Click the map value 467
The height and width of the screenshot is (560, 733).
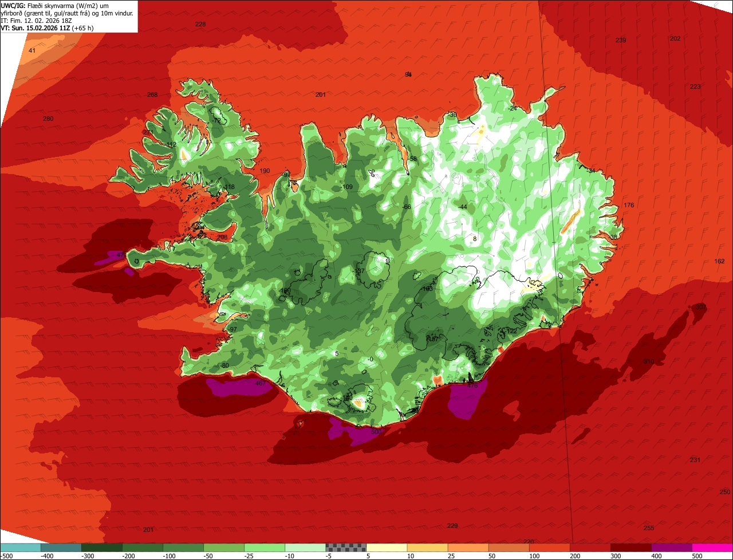[261, 384]
